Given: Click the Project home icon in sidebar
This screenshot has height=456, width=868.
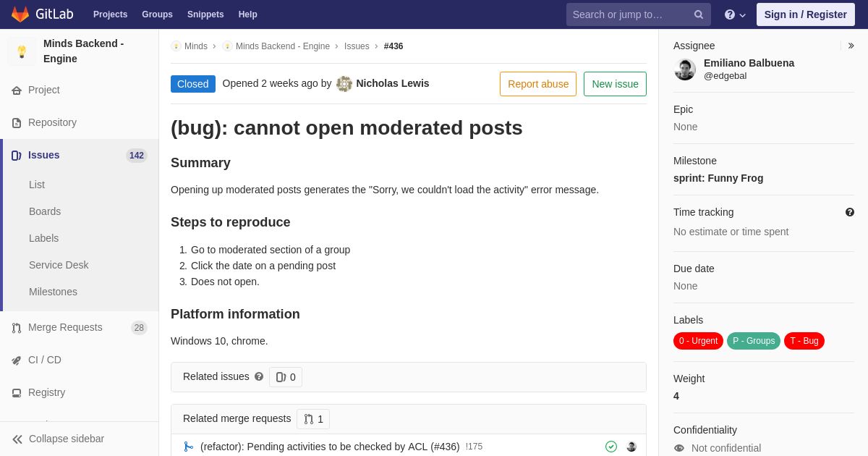Looking at the screenshot, I should coord(17,90).
